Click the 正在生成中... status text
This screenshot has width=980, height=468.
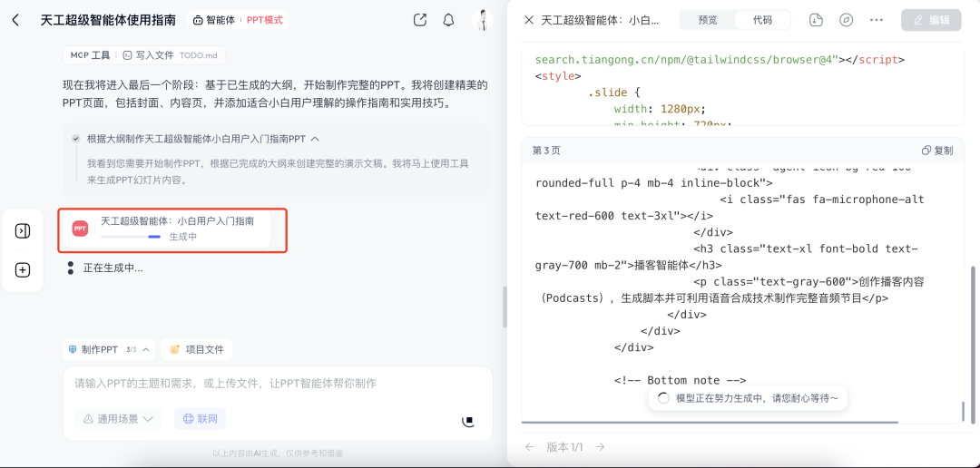[113, 268]
